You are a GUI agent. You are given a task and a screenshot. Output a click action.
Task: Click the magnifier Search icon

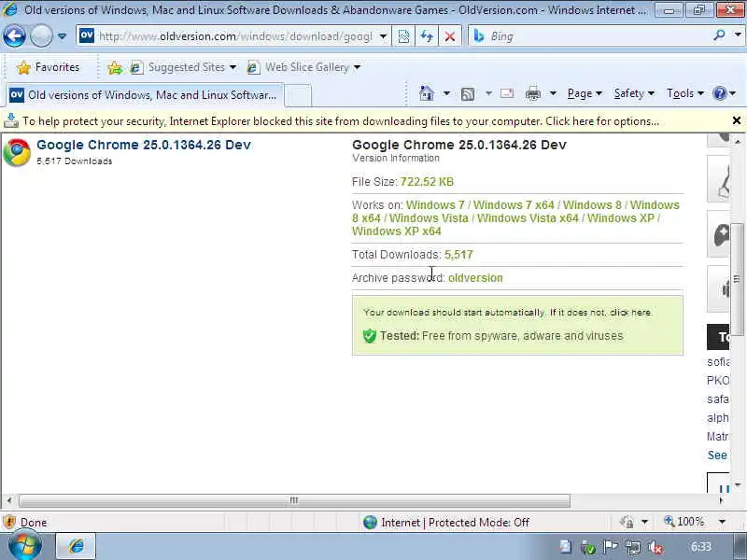(x=720, y=35)
